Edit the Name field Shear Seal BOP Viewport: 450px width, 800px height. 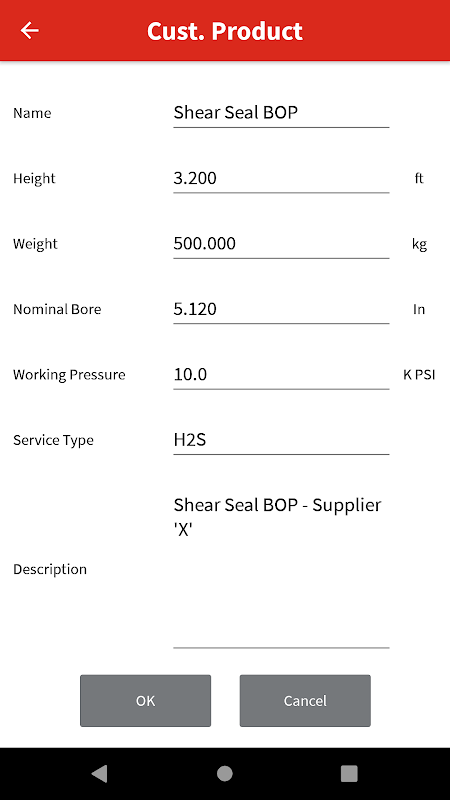[x=281, y=113]
